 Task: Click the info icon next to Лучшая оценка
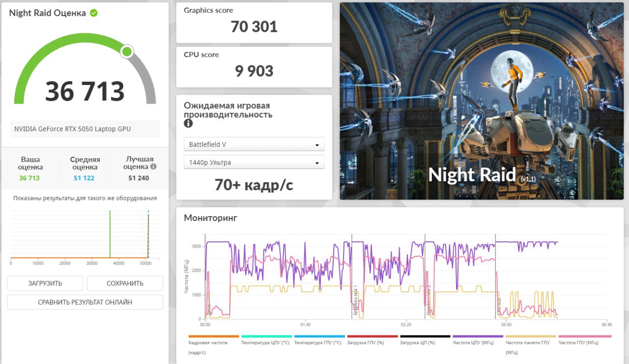click(x=153, y=167)
